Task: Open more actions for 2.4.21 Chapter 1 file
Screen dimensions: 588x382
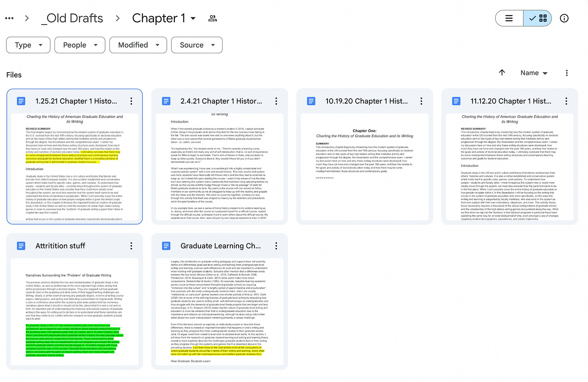Action: pos(276,101)
